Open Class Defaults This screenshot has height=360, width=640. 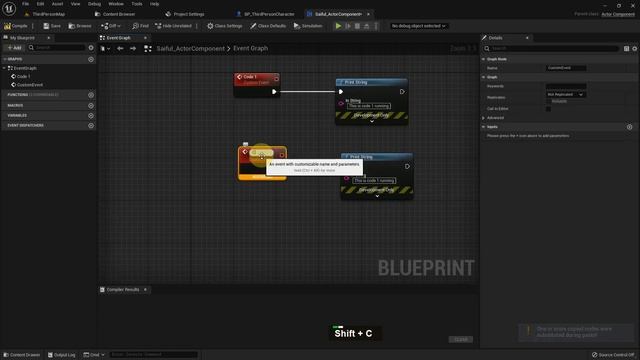(268, 26)
